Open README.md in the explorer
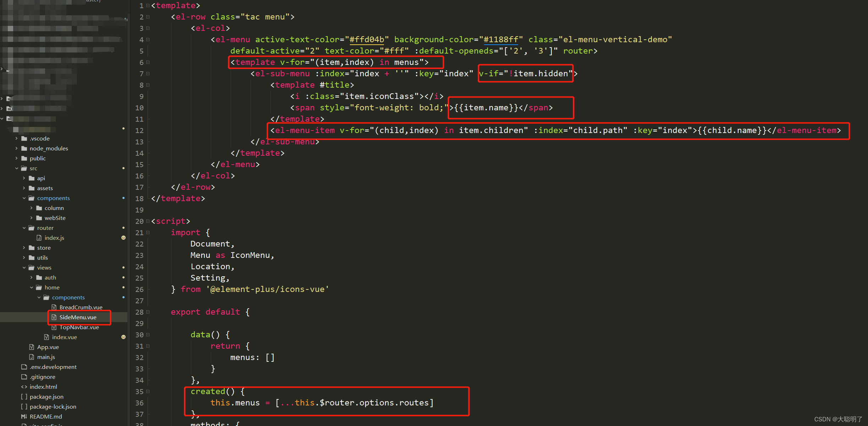Screen dimensions: 868x426 (x=46, y=416)
